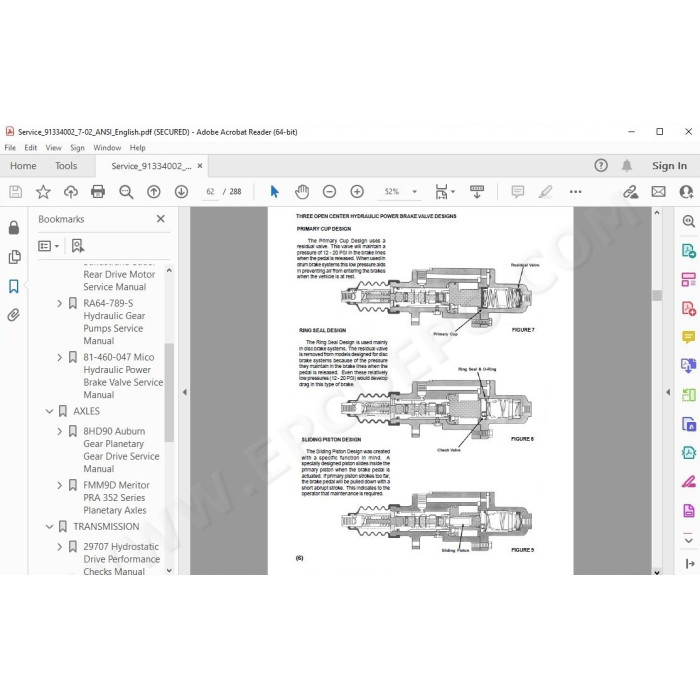Open the Sign menu
This screenshot has width=700, height=700.
coord(77,148)
